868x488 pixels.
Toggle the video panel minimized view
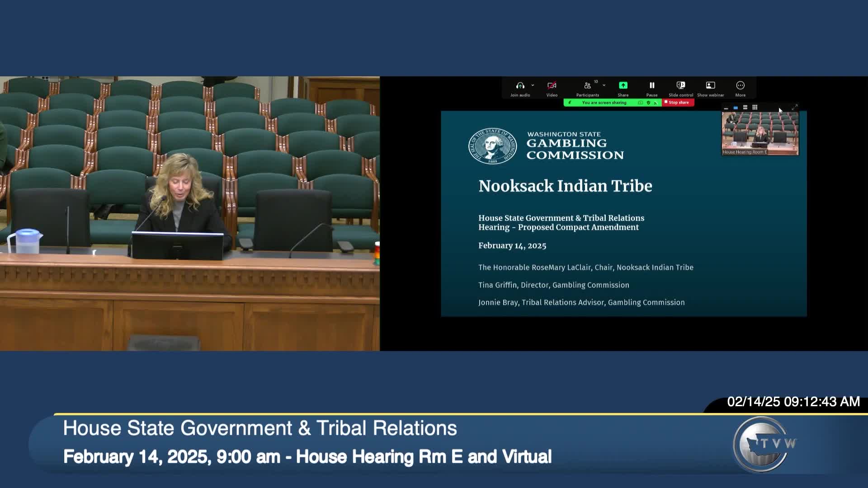(726, 108)
